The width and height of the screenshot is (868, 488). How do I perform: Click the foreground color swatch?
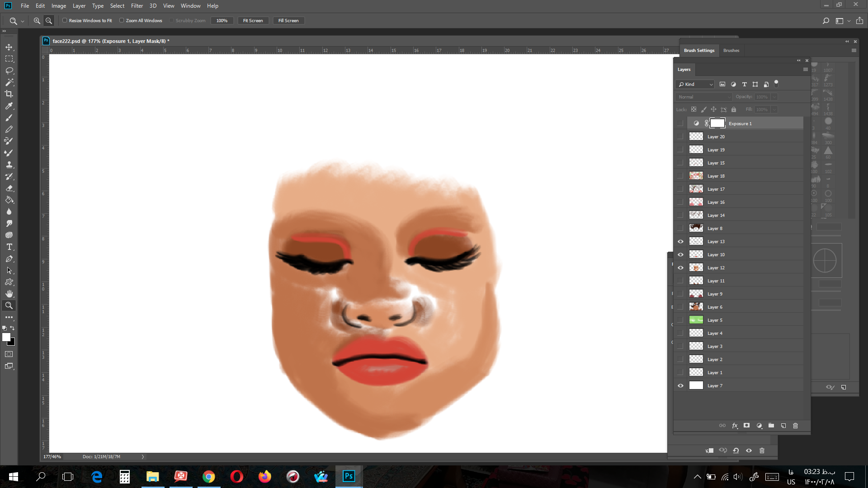point(6,337)
